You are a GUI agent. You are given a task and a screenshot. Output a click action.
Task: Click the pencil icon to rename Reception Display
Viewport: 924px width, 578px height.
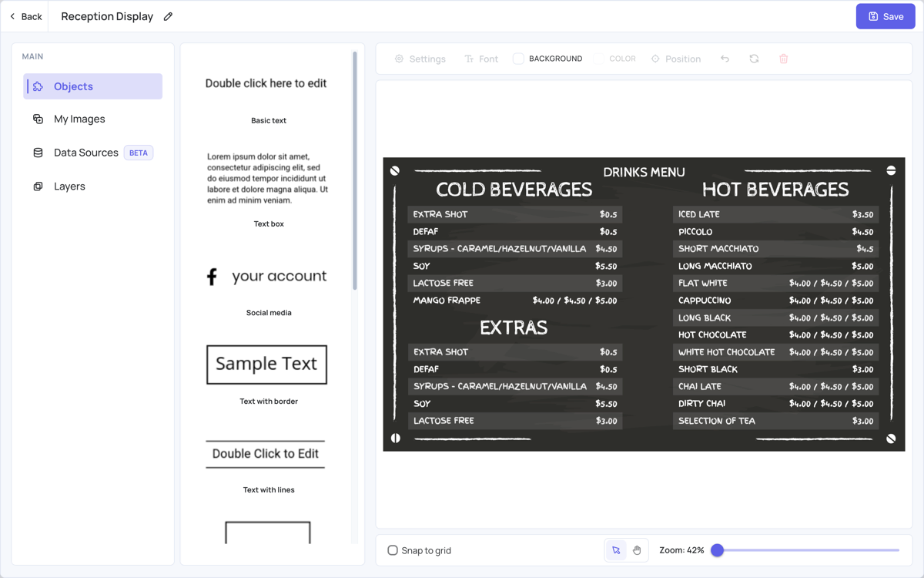point(168,16)
